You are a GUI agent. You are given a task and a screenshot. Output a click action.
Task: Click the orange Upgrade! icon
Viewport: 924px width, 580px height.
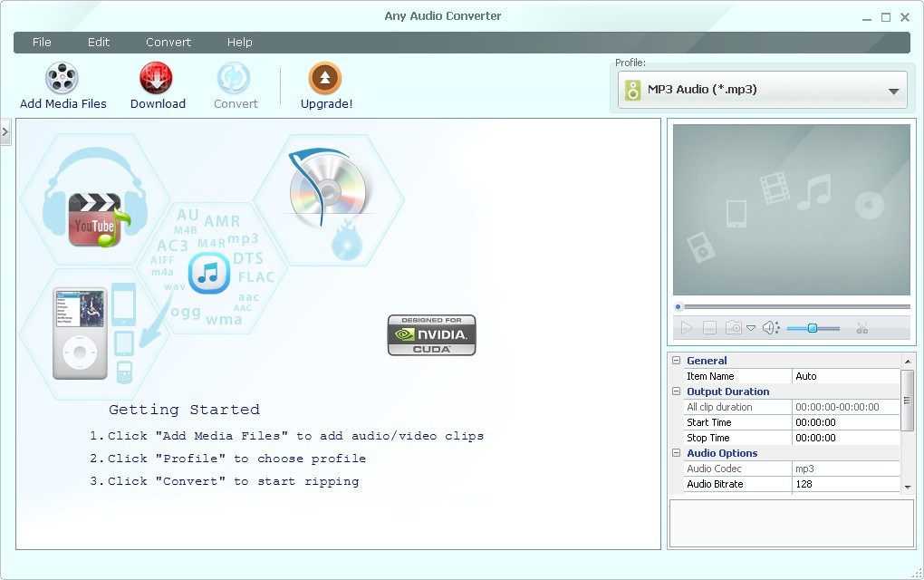324,78
